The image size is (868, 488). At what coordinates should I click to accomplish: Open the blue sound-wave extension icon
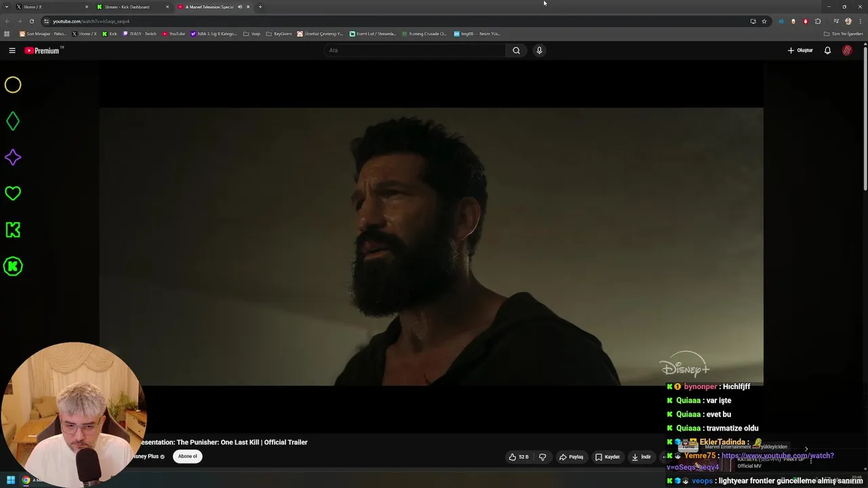point(781,21)
